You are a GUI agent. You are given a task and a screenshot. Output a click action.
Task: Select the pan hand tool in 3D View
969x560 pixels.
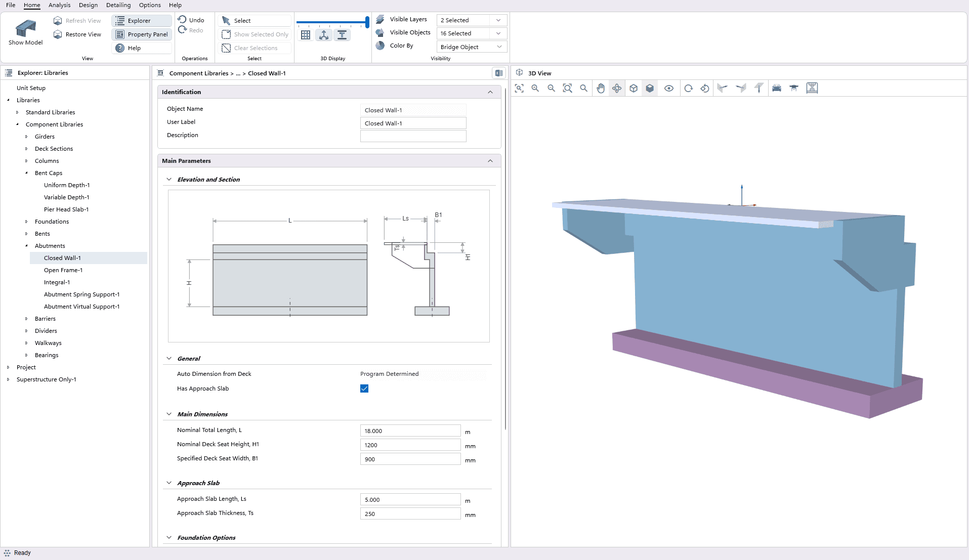[x=601, y=88]
